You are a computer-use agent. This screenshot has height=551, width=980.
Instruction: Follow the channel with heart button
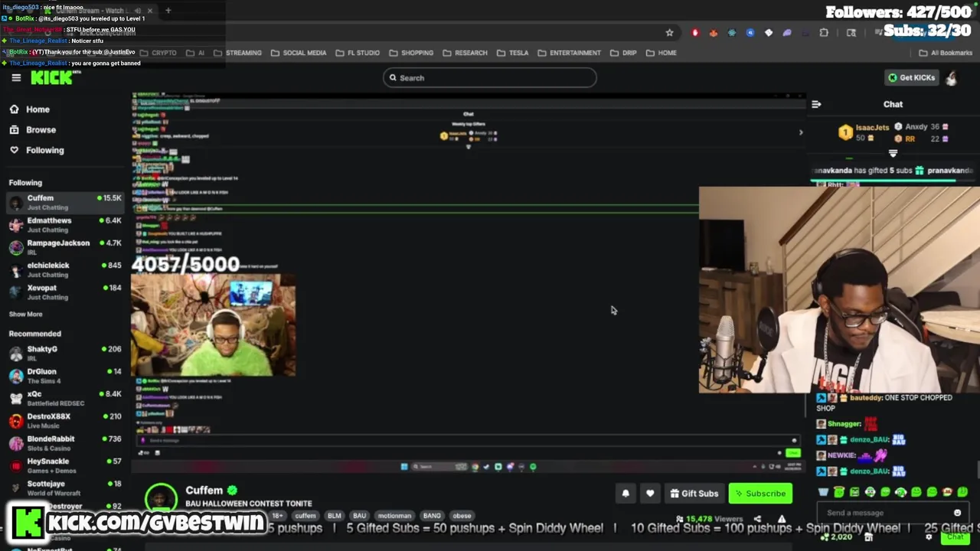point(650,494)
